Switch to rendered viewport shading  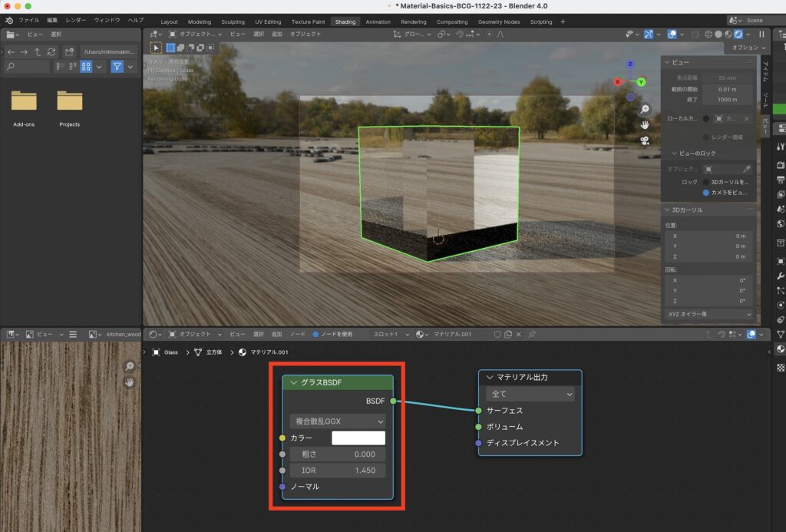(x=738, y=34)
